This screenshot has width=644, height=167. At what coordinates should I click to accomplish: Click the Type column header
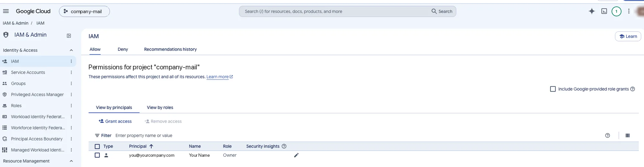(108, 146)
